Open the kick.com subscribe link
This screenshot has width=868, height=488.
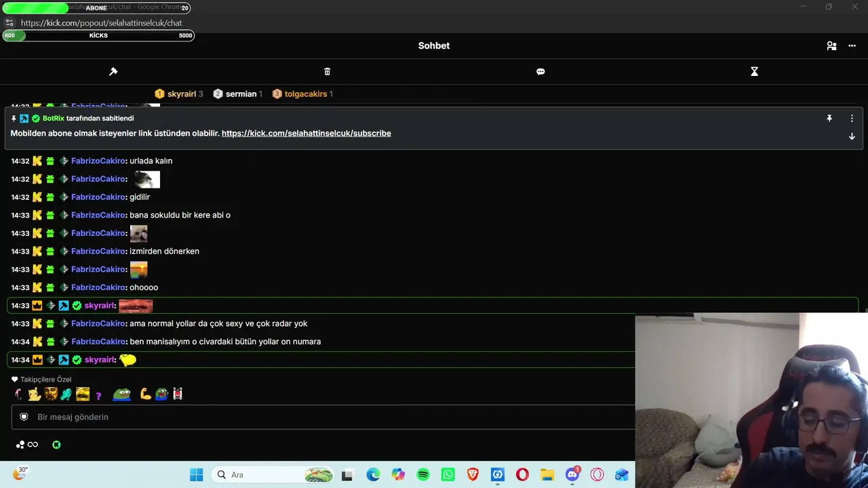pos(307,134)
